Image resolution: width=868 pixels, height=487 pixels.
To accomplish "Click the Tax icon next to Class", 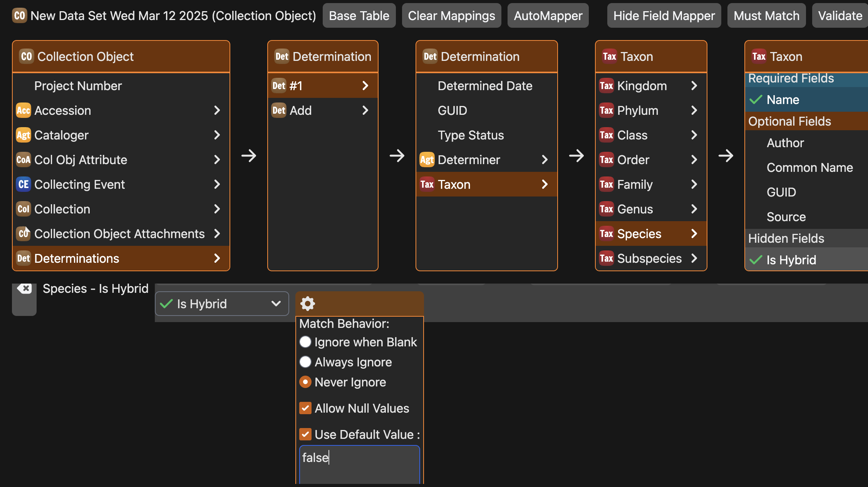I will 607,135.
